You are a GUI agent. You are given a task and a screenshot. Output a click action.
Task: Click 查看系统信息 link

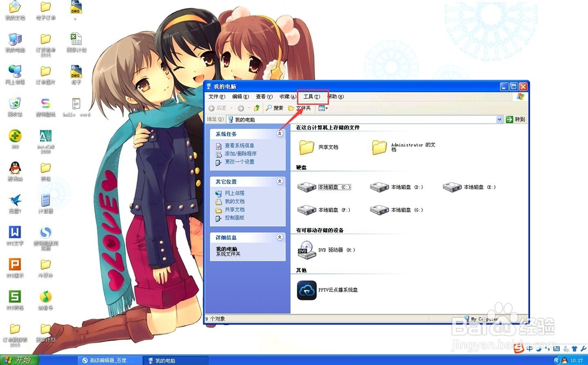click(239, 145)
